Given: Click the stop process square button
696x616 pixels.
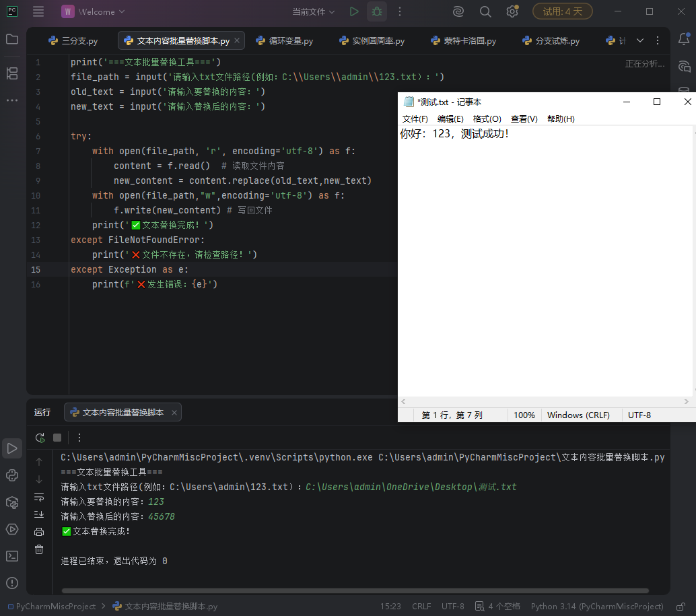Looking at the screenshot, I should pyautogui.click(x=57, y=438).
